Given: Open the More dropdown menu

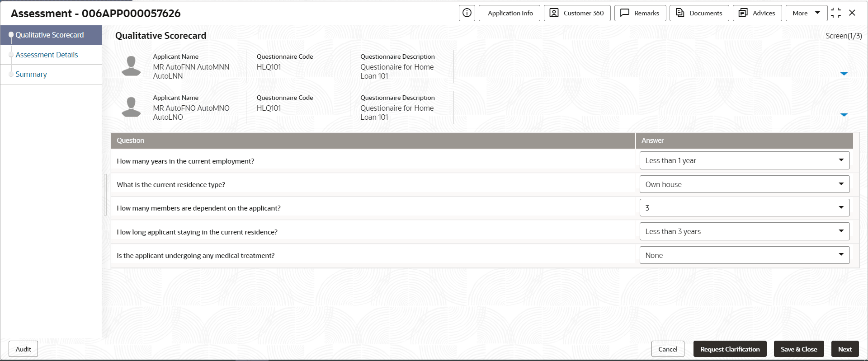Looking at the screenshot, I should pos(807,13).
